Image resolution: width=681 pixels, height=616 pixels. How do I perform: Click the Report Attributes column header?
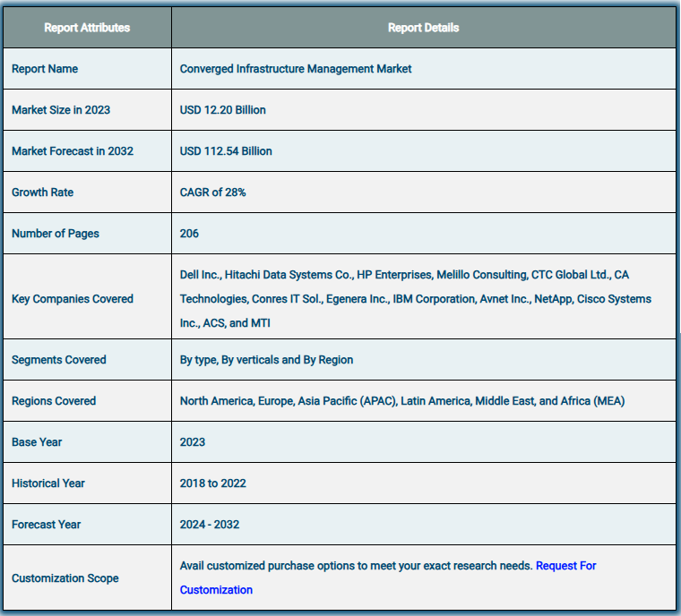point(87,28)
